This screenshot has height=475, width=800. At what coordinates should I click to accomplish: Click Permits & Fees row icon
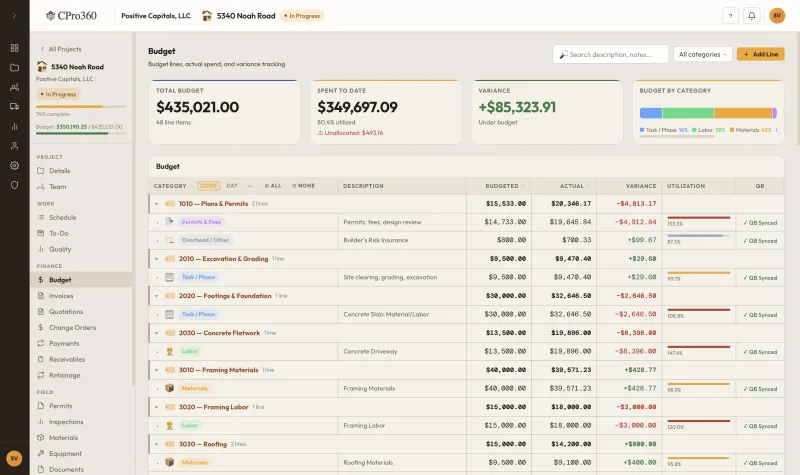click(x=169, y=221)
